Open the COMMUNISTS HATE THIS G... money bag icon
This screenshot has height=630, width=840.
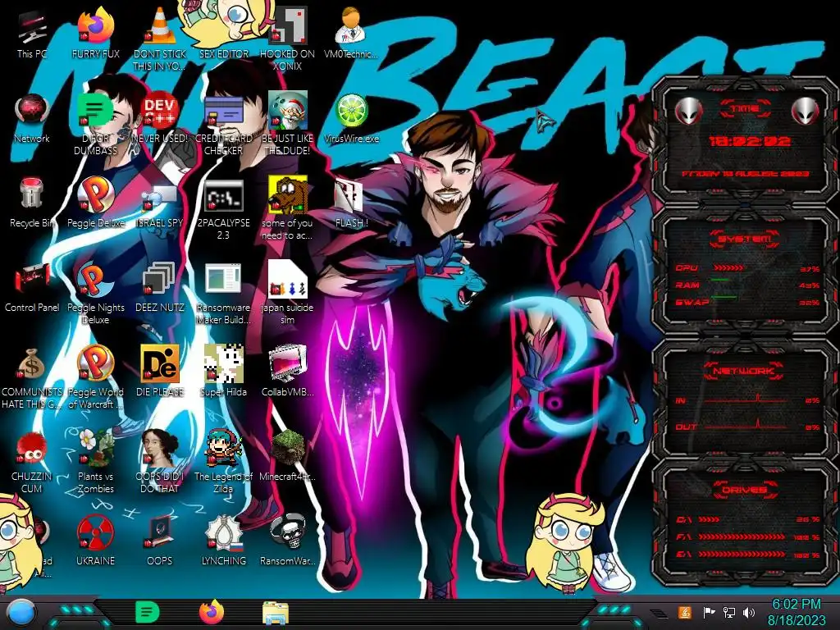32,377
